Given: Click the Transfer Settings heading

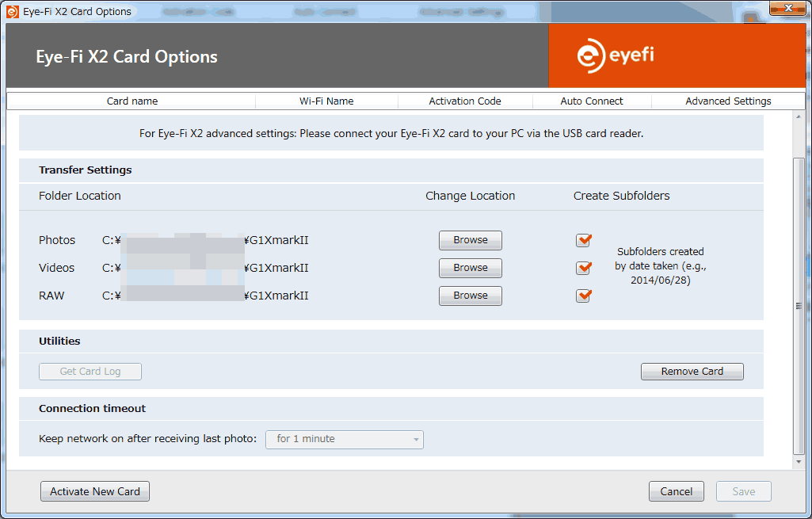Looking at the screenshot, I should [x=86, y=170].
